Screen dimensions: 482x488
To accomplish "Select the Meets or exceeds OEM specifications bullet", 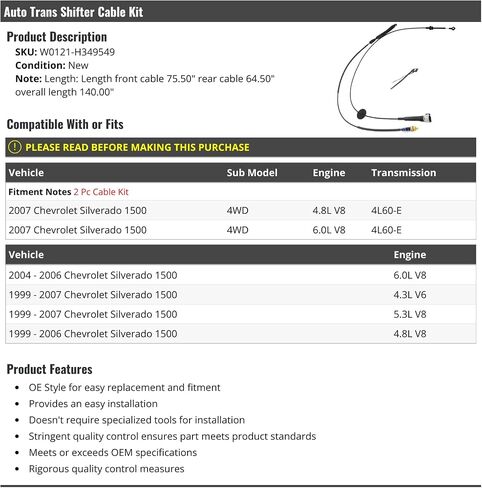I will point(113,453).
